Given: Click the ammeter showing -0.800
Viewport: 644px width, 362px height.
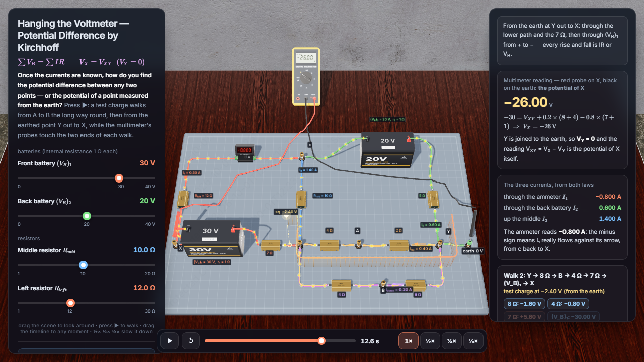Looking at the screenshot, I should [x=246, y=152].
